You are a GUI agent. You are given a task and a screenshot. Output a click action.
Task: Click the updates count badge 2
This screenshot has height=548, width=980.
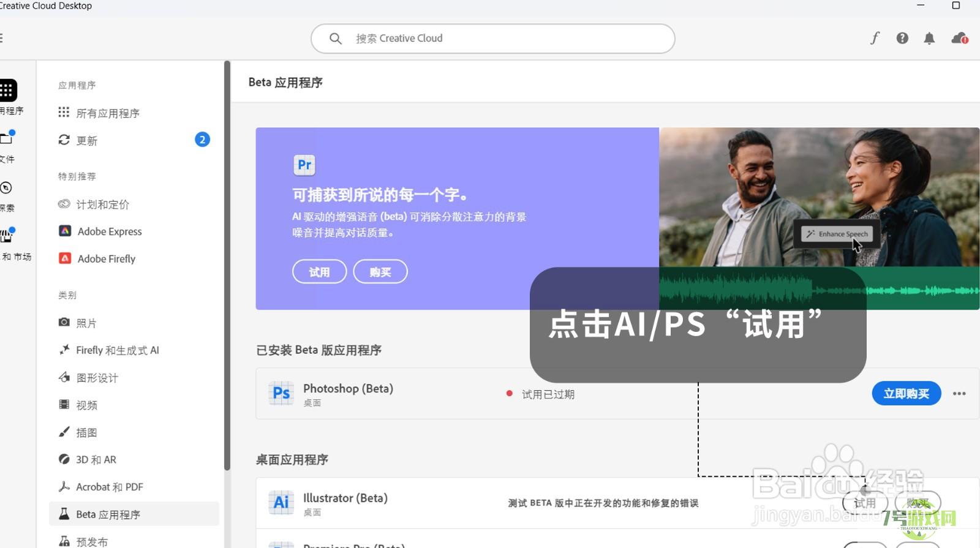tap(202, 140)
